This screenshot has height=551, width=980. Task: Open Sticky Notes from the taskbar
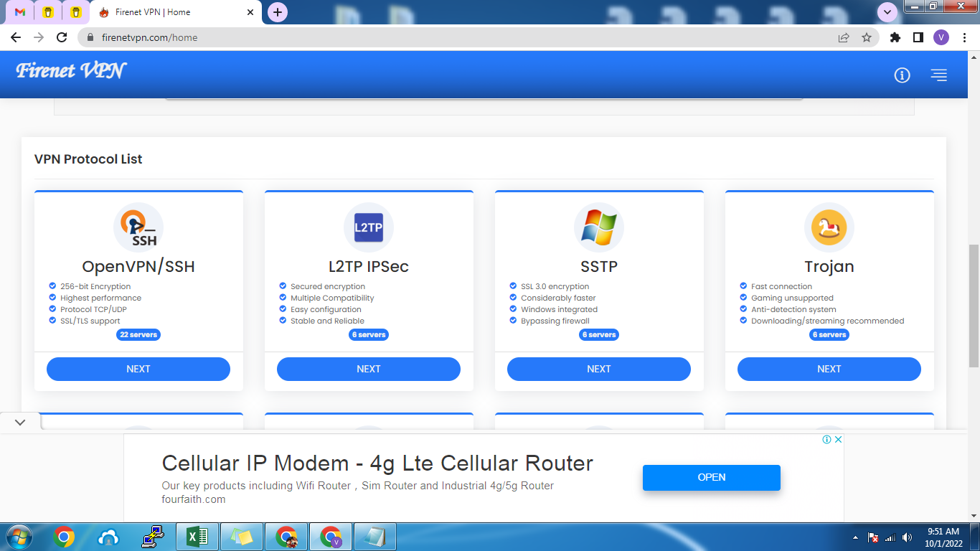coord(242,537)
